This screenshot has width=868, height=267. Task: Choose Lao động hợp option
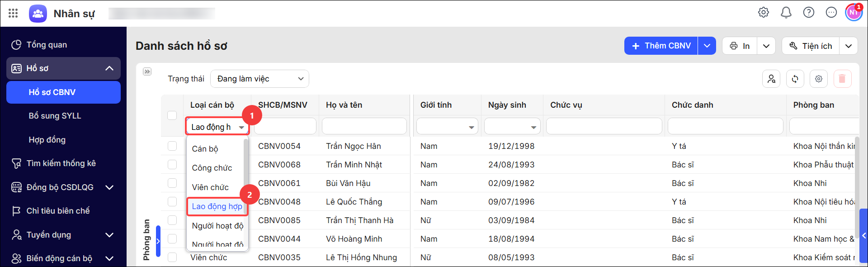[217, 206]
